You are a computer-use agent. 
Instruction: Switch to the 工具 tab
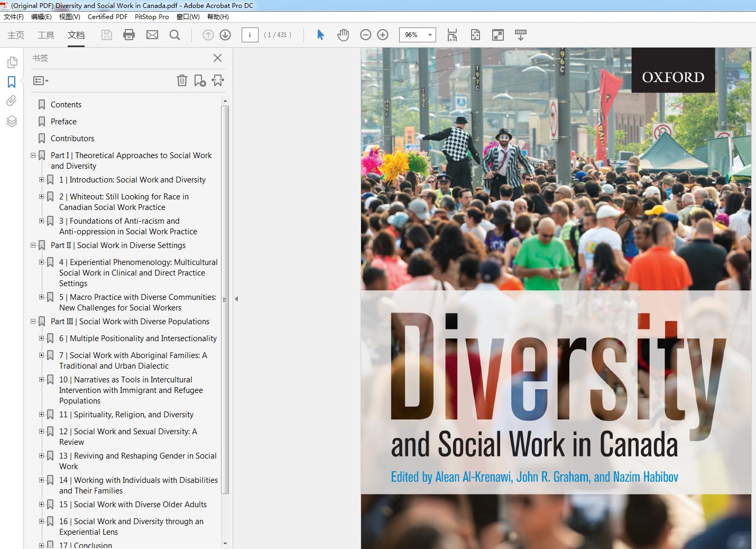(46, 35)
